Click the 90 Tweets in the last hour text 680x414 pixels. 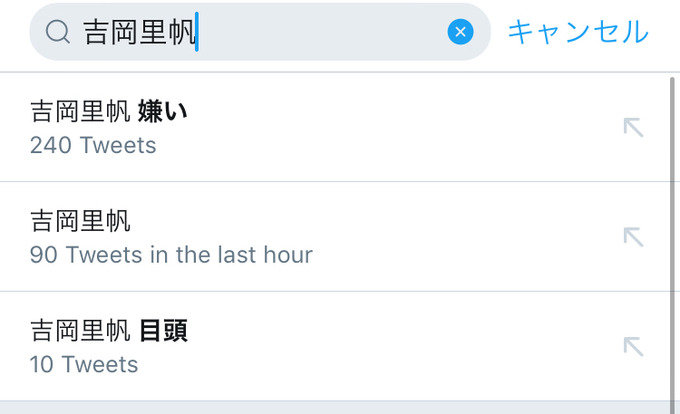pos(171,254)
